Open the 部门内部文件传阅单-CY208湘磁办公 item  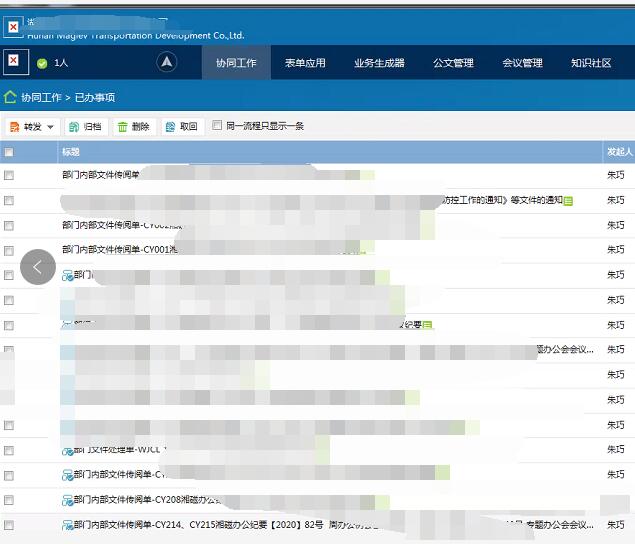pyautogui.click(x=147, y=500)
